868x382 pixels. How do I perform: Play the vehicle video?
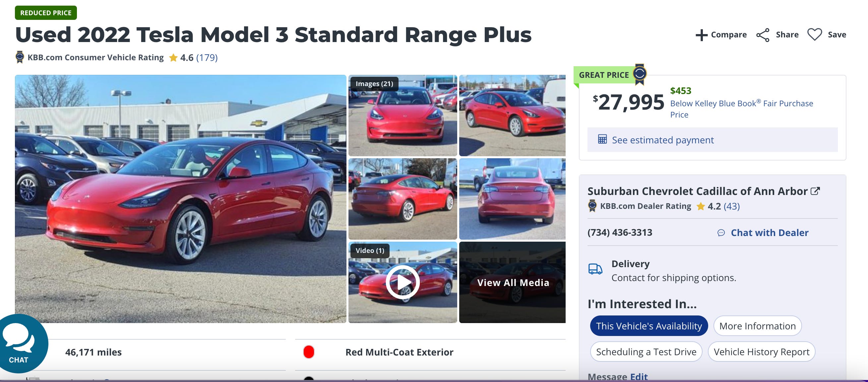pyautogui.click(x=403, y=282)
